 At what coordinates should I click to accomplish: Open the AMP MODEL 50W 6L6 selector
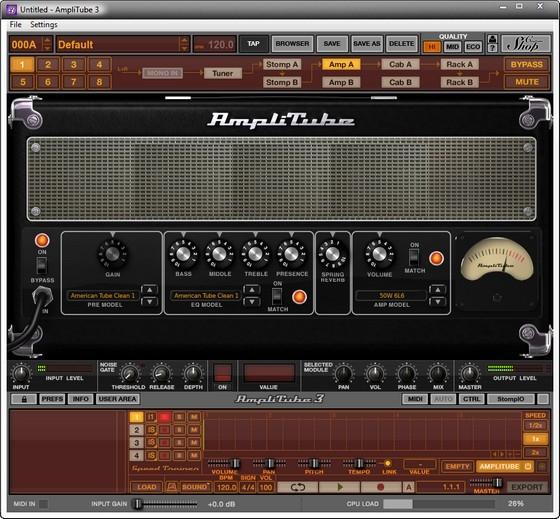[391, 295]
